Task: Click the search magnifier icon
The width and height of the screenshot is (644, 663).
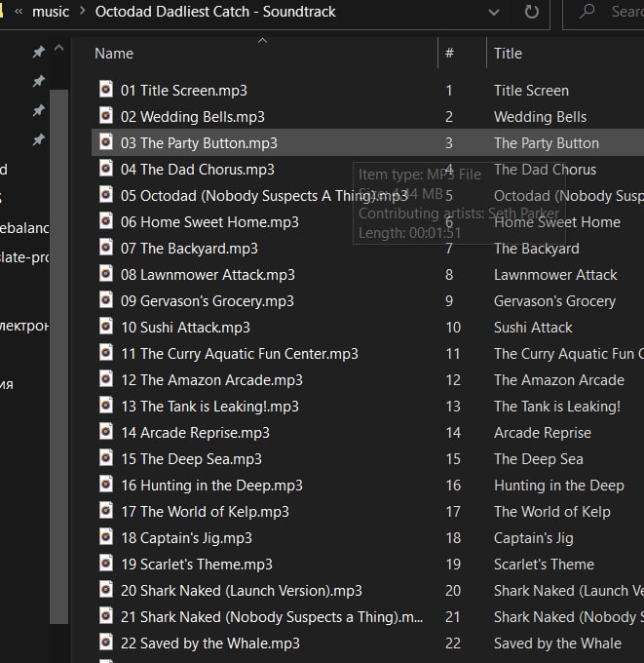Action: 587,11
